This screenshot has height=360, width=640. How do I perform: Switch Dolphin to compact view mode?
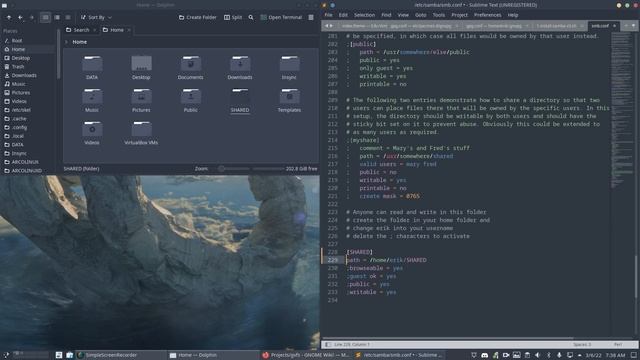click(x=57, y=18)
